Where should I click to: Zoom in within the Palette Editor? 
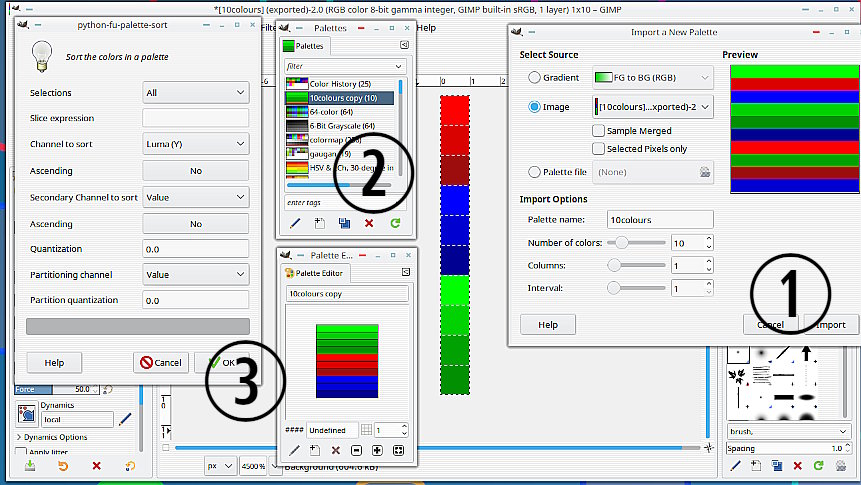[378, 451]
